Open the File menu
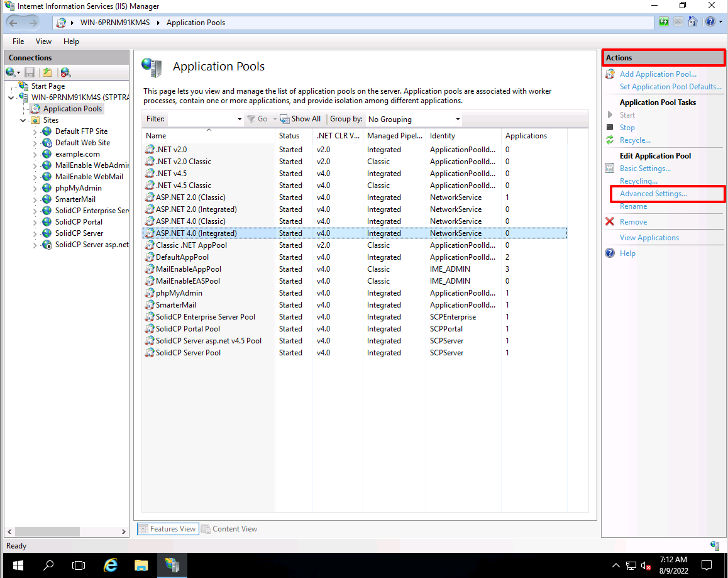Viewport: 728px width, 578px height. 18,42
